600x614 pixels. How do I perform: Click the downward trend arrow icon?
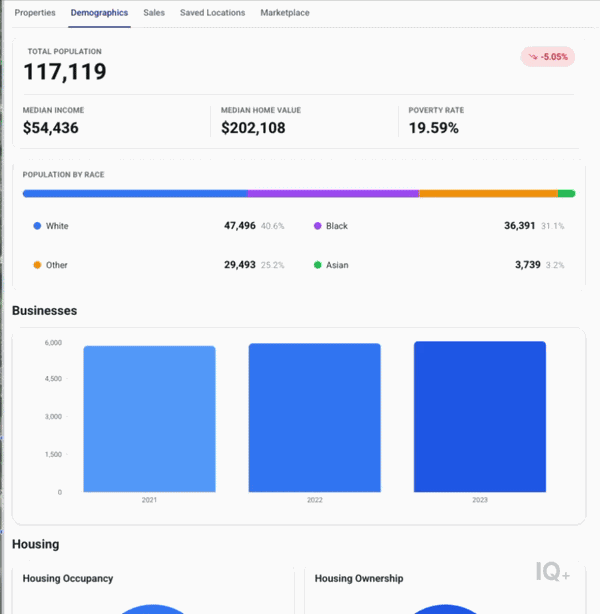[x=533, y=57]
